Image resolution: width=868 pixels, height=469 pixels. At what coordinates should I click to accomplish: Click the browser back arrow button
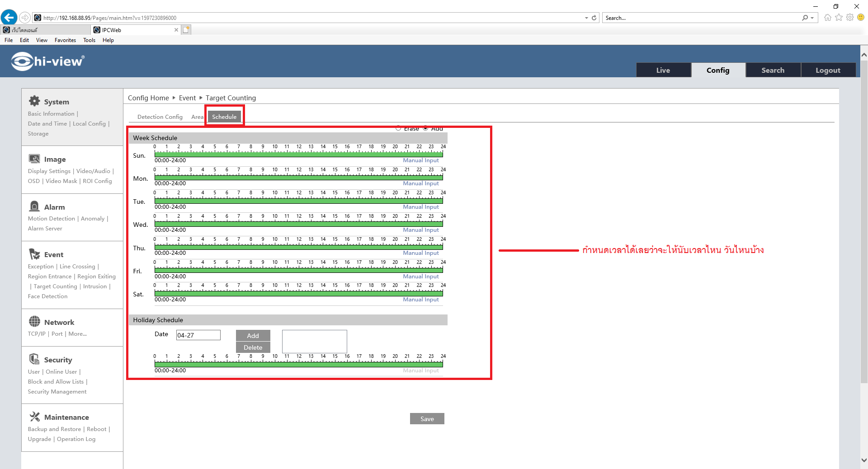[x=9, y=18]
